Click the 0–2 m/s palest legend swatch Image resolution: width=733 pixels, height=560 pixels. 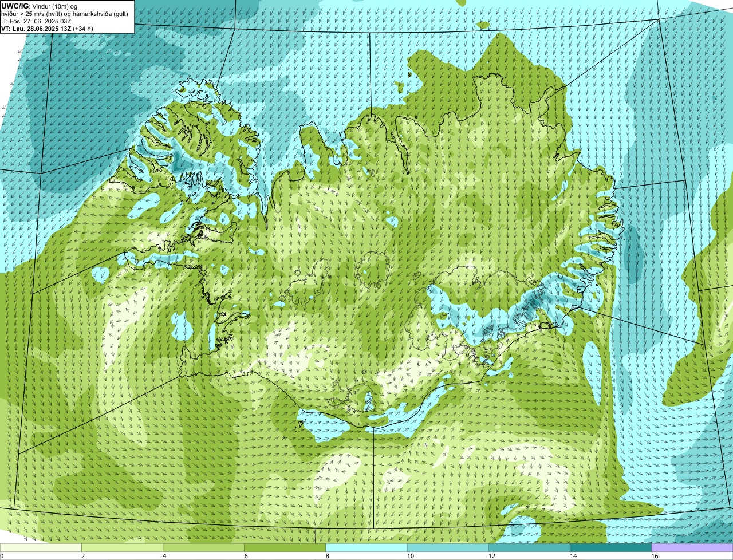pos(41,547)
